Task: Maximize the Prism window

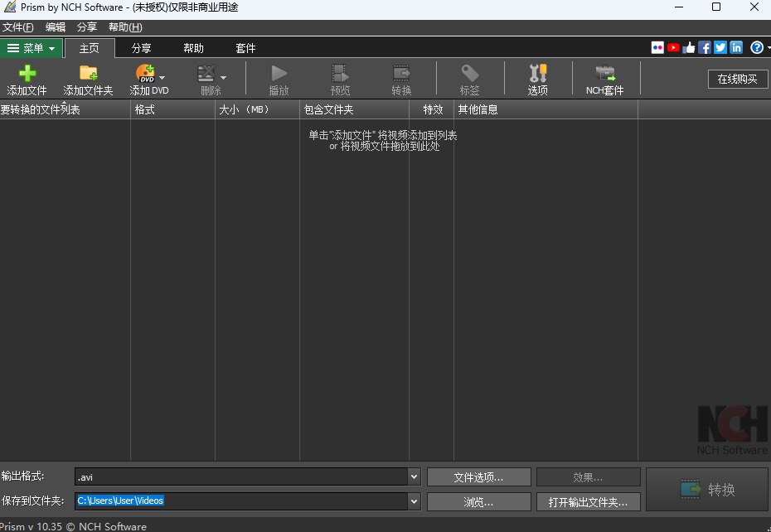Action: 716,7
